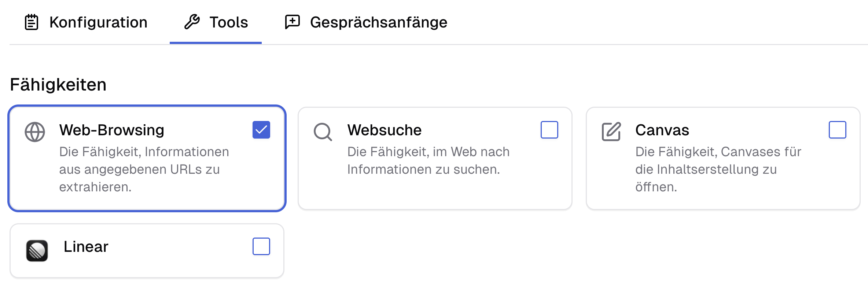This screenshot has height=283, width=868.
Task: Check the Linear checkbox
Action: [x=261, y=246]
